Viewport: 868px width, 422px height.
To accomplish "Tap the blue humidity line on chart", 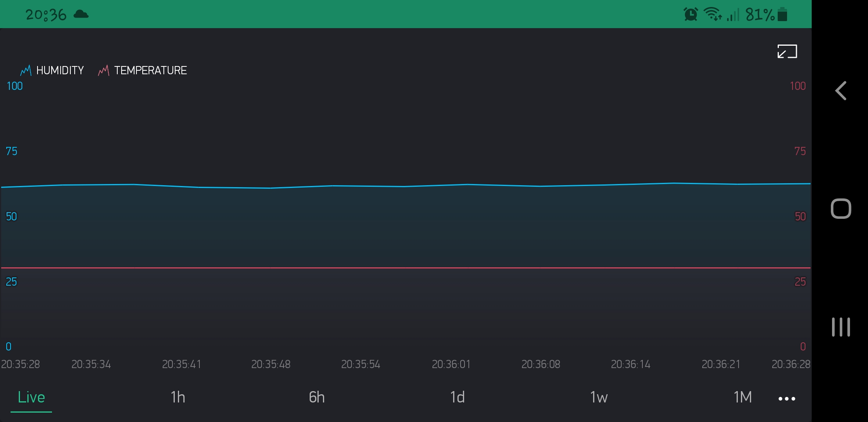I will pos(405,186).
